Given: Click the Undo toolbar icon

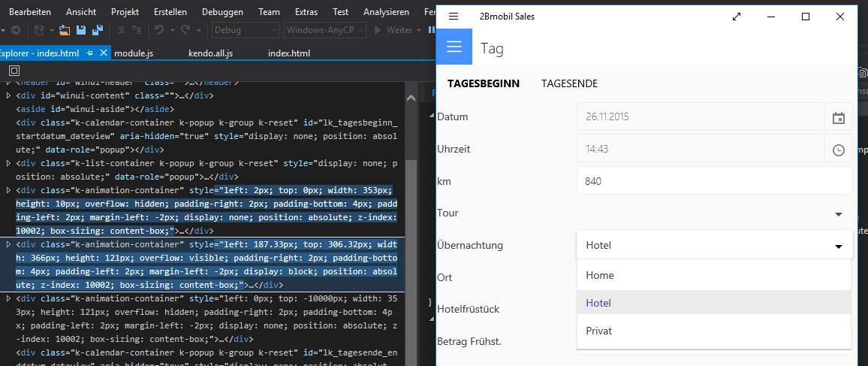Looking at the screenshot, I should (158, 30).
